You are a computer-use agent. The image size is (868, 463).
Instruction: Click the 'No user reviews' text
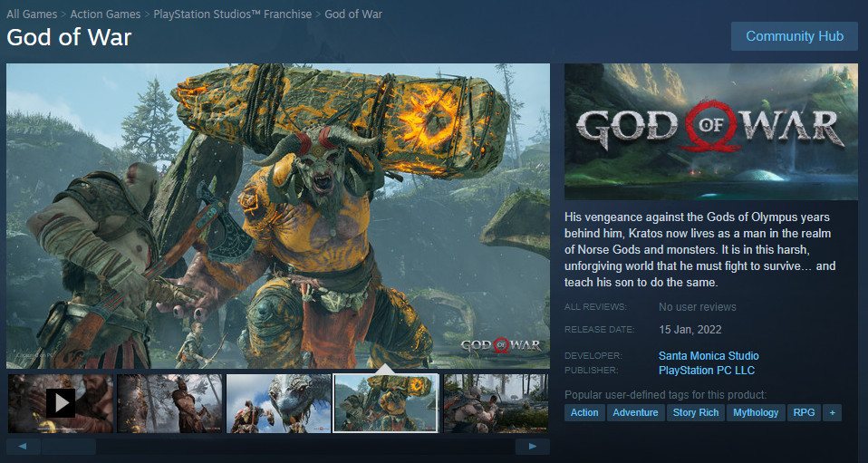pos(698,307)
